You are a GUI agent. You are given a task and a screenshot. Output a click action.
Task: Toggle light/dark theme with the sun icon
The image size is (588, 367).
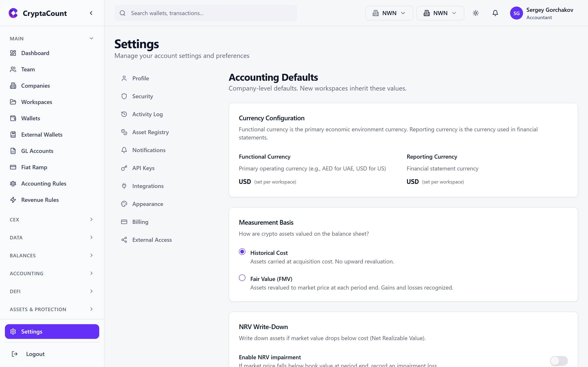pyautogui.click(x=476, y=13)
